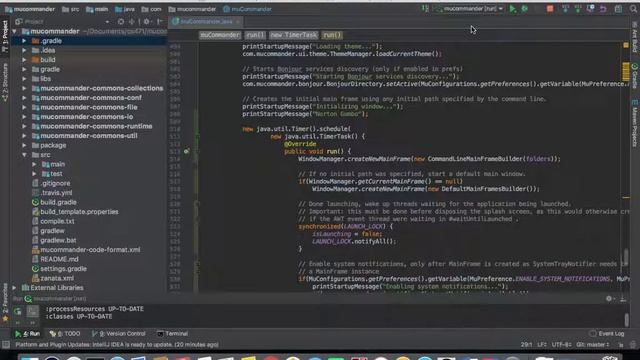Open the Run panel settings gear icon
The height and width of the screenshot is (360, 640).
[609, 299]
